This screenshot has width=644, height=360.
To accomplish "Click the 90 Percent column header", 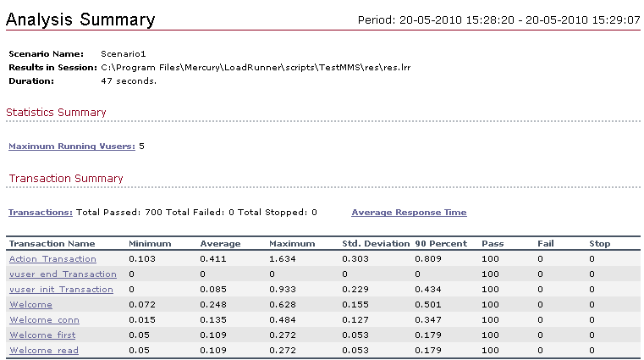I will 441,244.
